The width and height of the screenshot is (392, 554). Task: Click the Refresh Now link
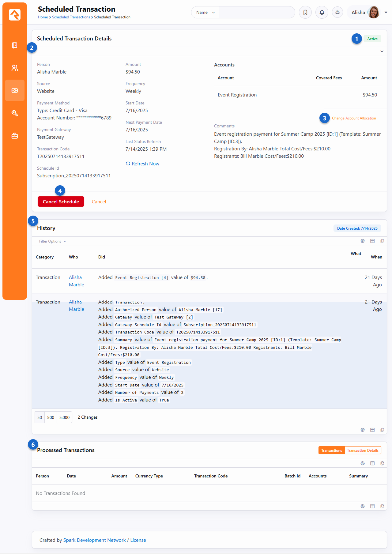tap(143, 164)
